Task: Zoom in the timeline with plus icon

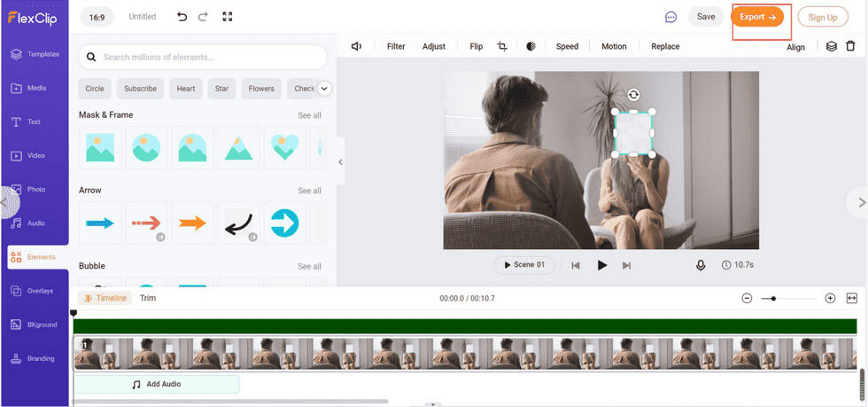Action: point(830,298)
